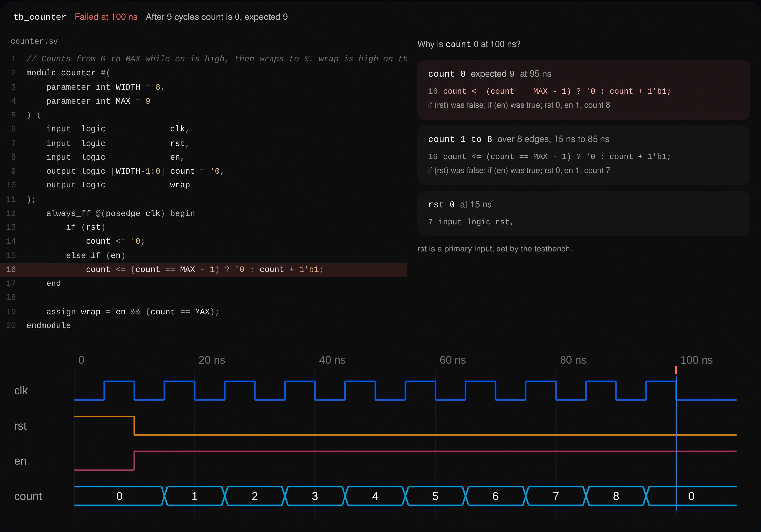Image resolution: width=761 pixels, height=532 pixels.
Task: Open the 'count 1 to 8' card
Action: tap(584, 155)
